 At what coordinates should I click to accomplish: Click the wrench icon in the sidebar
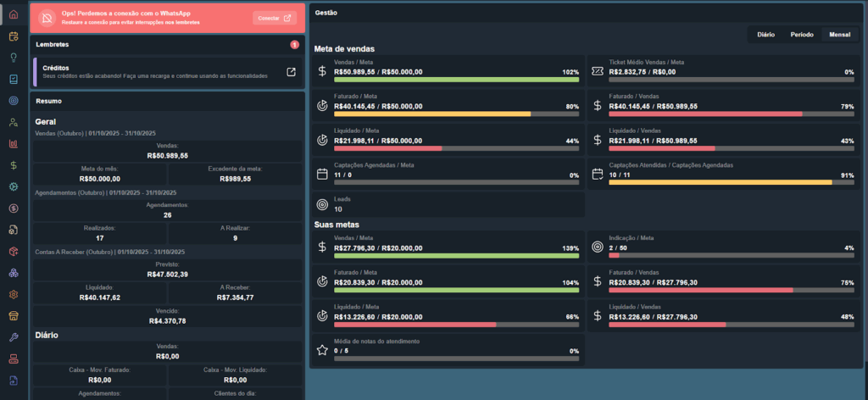pos(14,338)
